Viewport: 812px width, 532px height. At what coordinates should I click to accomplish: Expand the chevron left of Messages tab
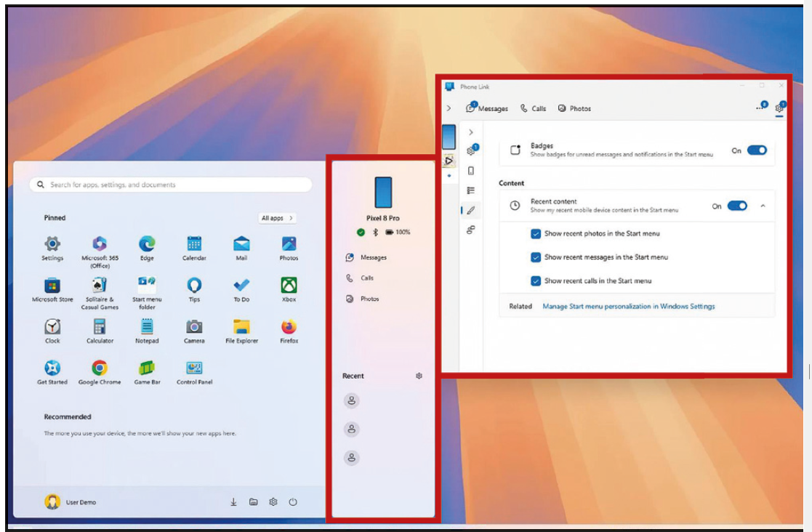449,108
